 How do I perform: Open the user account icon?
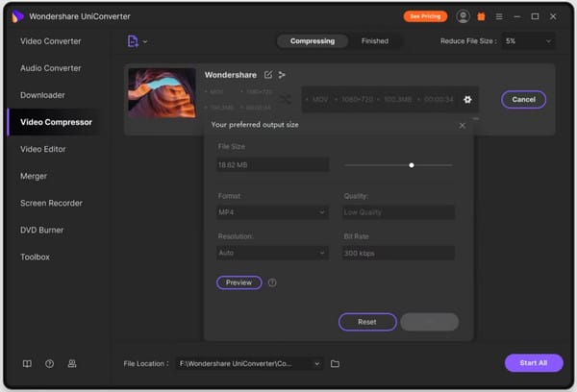click(x=464, y=16)
